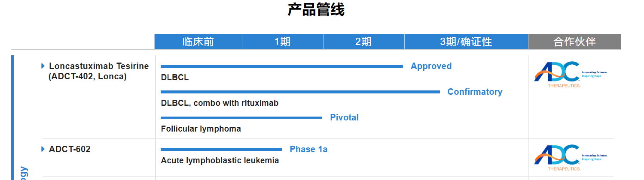Click the ADCT-602 product name
The image size is (644, 180).
[70, 149]
